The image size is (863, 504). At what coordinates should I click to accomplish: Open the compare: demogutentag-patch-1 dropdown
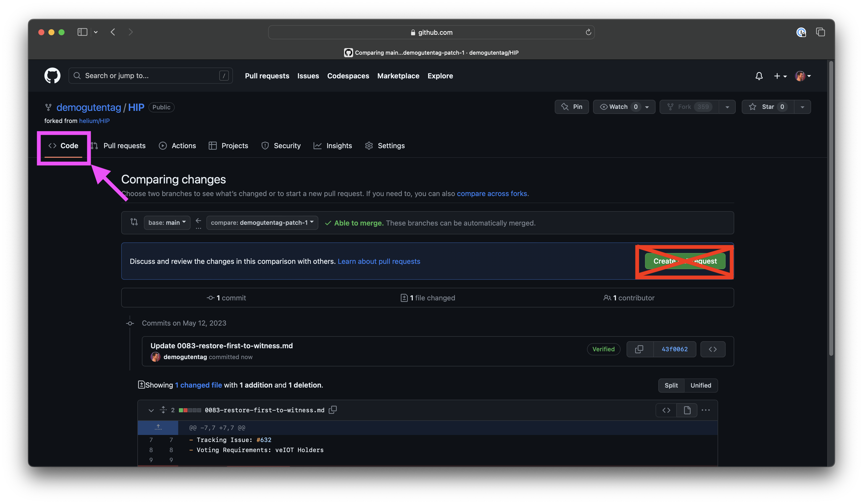262,223
